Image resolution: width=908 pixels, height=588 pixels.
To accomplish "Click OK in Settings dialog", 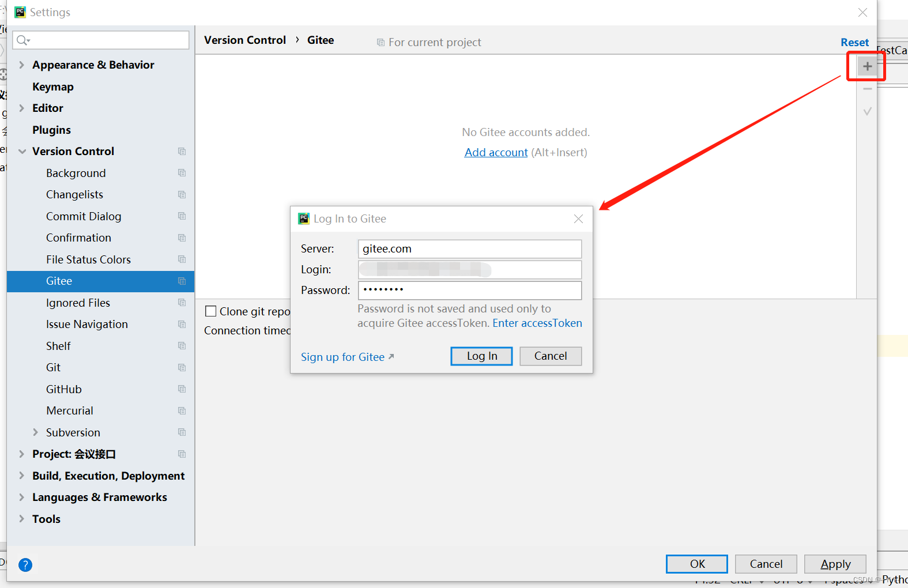I will tap(697, 564).
